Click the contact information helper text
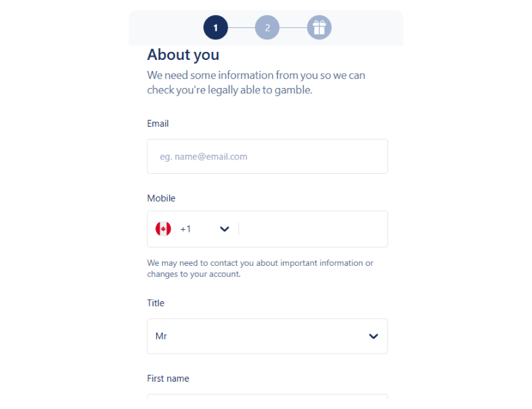 click(260, 269)
